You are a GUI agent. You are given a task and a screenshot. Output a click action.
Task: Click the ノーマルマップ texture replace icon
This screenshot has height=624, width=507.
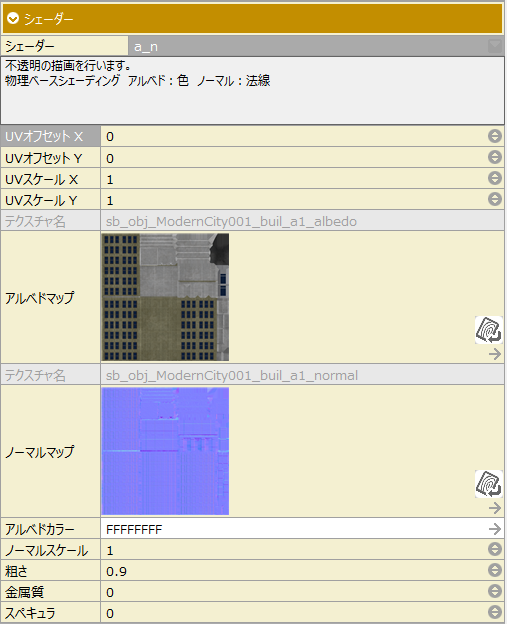[x=489, y=484]
